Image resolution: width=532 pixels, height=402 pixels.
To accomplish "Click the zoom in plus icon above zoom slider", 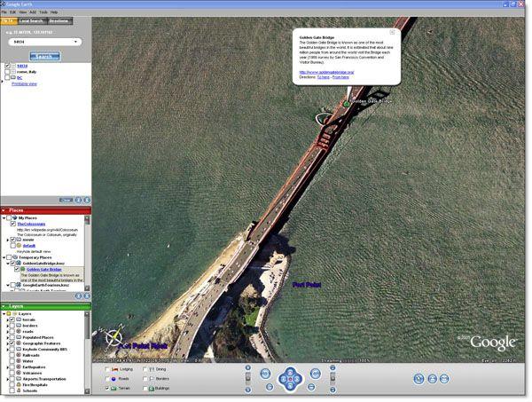I will [248, 367].
